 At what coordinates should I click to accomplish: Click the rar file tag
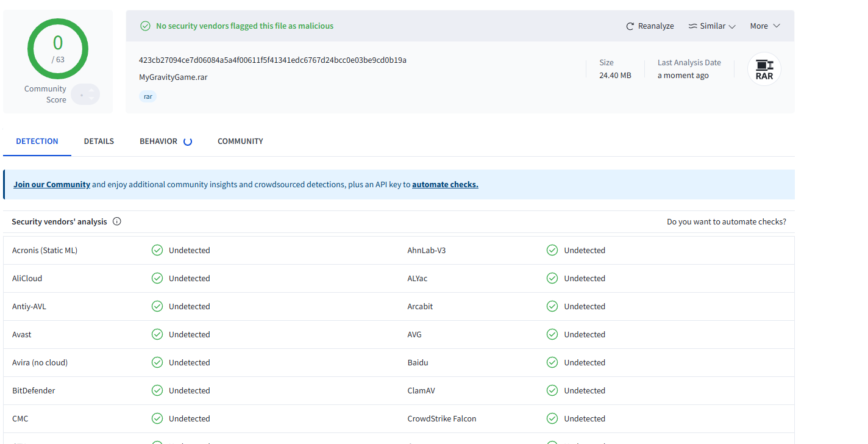click(x=148, y=96)
